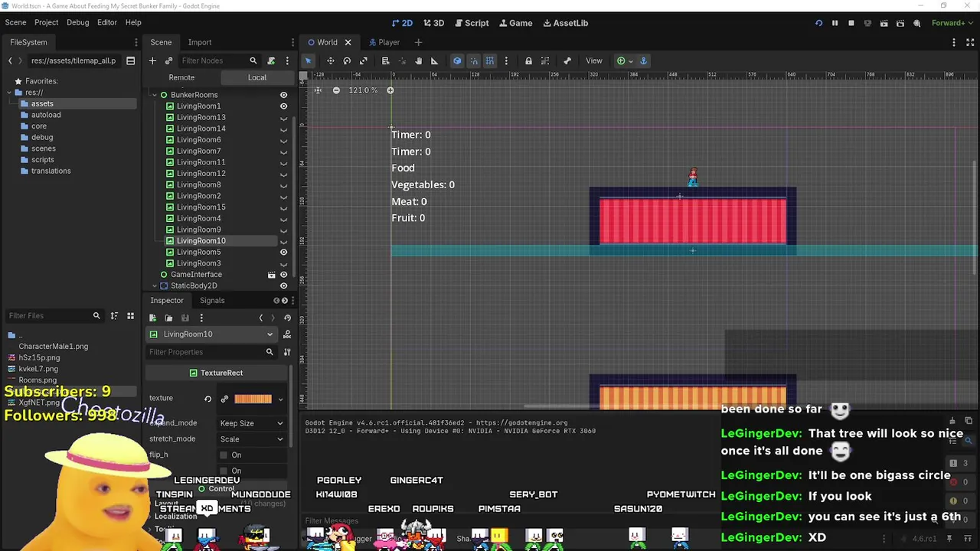980x551 pixels.
Task: Toggle visibility of GameInterface node
Action: (x=283, y=275)
